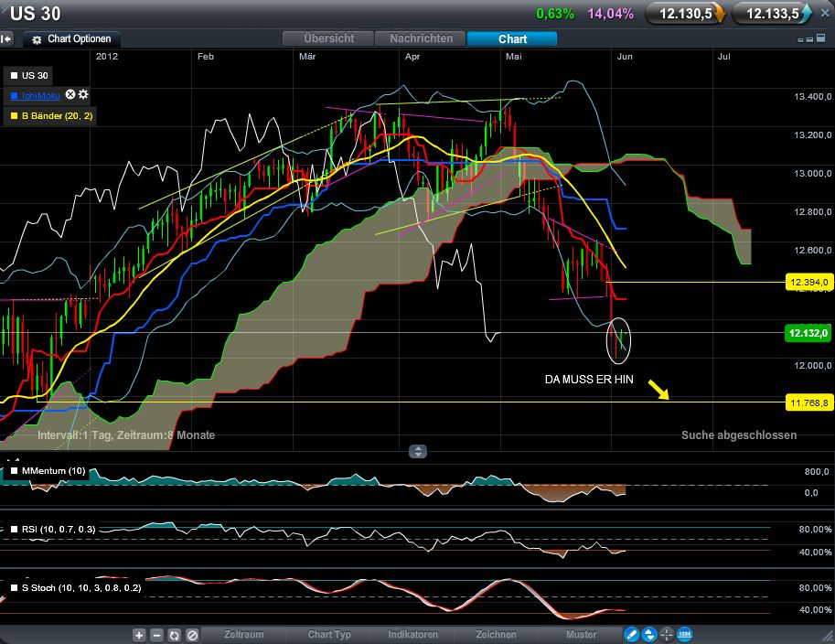Select the MMentum (10) indicator label
The image size is (835, 644).
[53, 471]
